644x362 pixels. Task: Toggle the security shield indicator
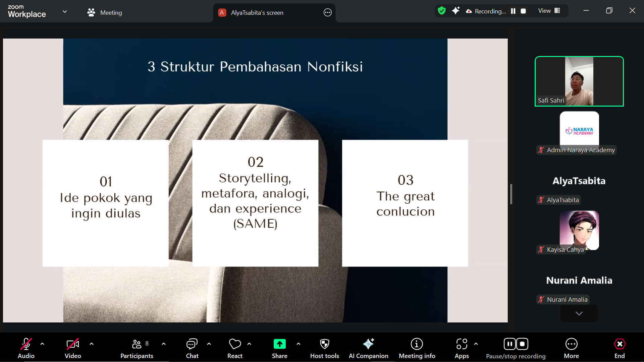click(442, 10)
